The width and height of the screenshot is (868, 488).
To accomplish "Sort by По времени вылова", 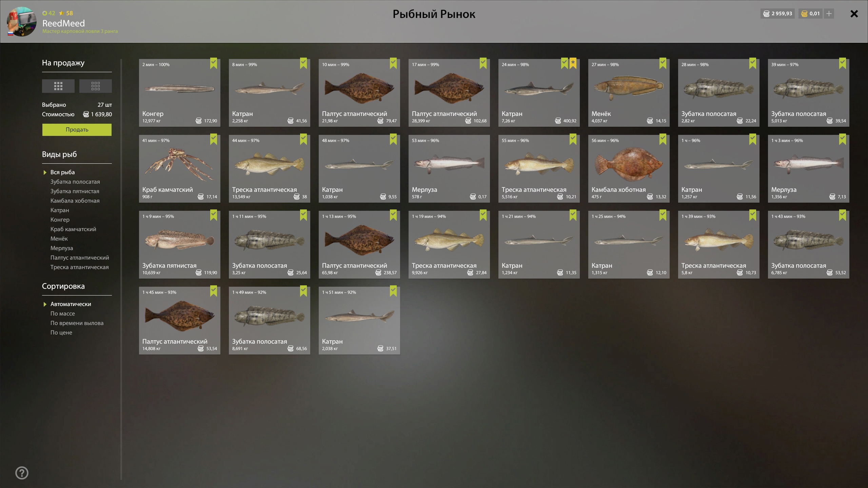I will (x=77, y=323).
